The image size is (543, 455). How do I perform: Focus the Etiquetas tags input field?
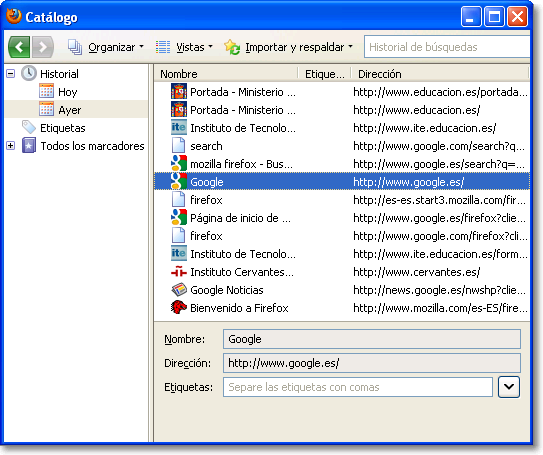(x=358, y=387)
